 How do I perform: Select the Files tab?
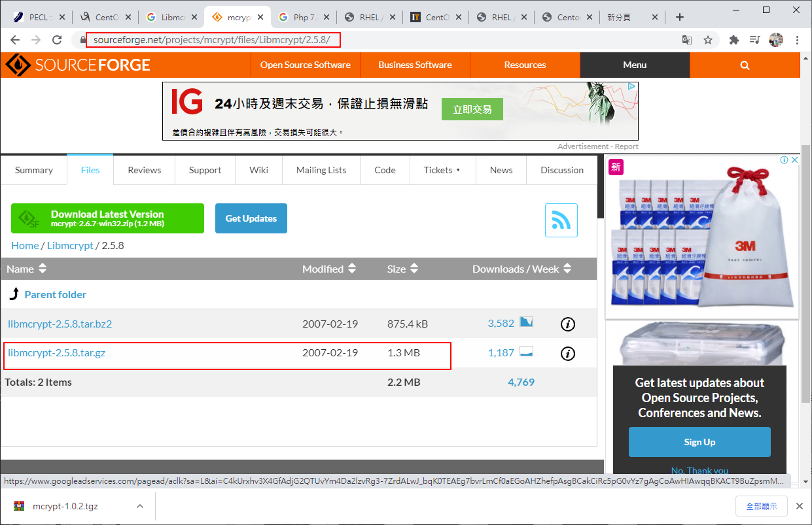pos(90,170)
